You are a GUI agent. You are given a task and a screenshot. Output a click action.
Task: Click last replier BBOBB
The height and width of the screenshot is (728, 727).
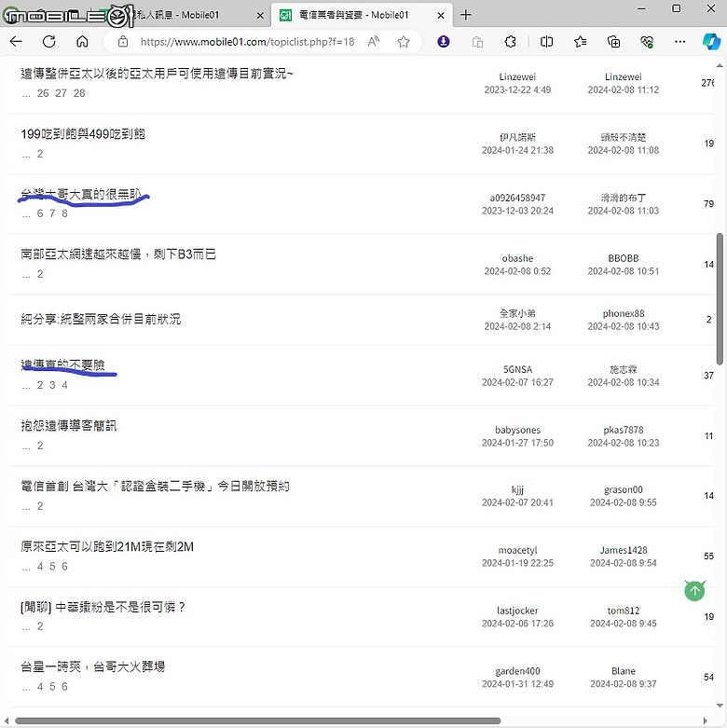(624, 258)
